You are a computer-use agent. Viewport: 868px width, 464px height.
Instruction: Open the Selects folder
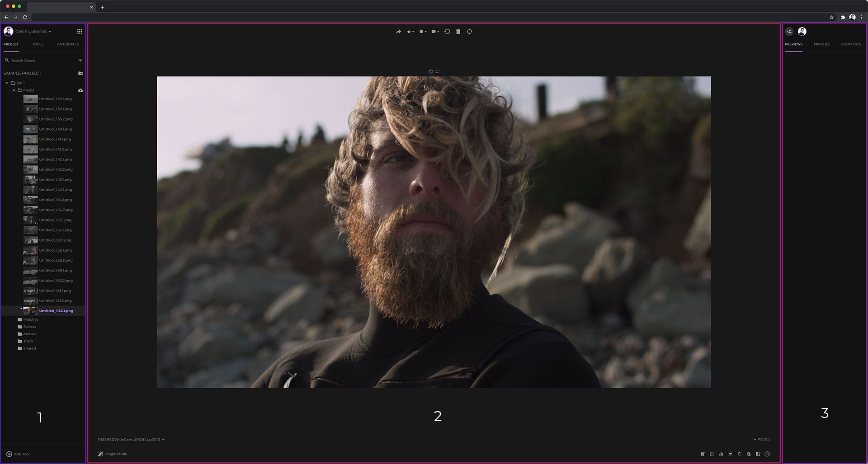point(27,327)
